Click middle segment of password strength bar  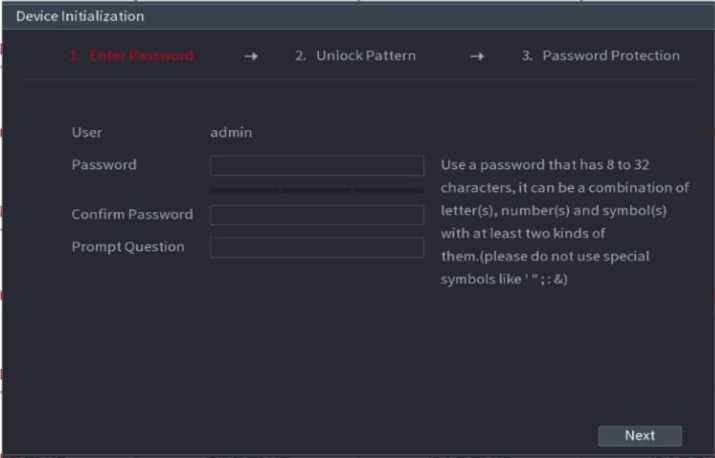(316, 188)
